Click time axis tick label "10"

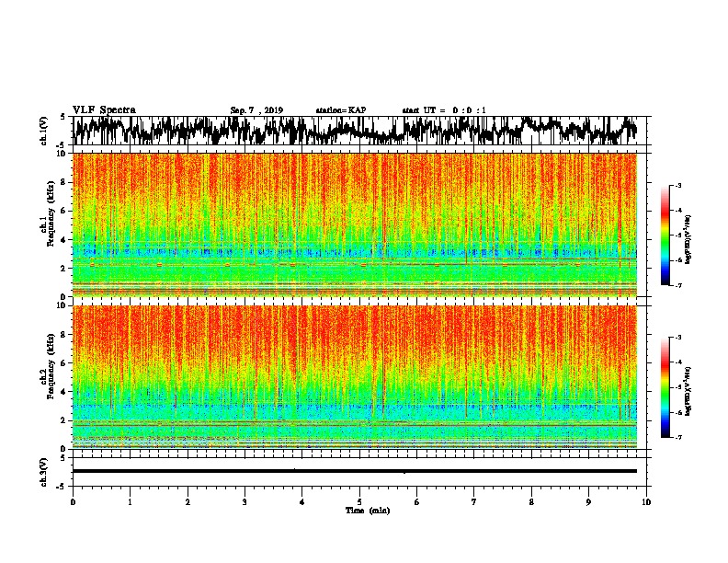646,502
